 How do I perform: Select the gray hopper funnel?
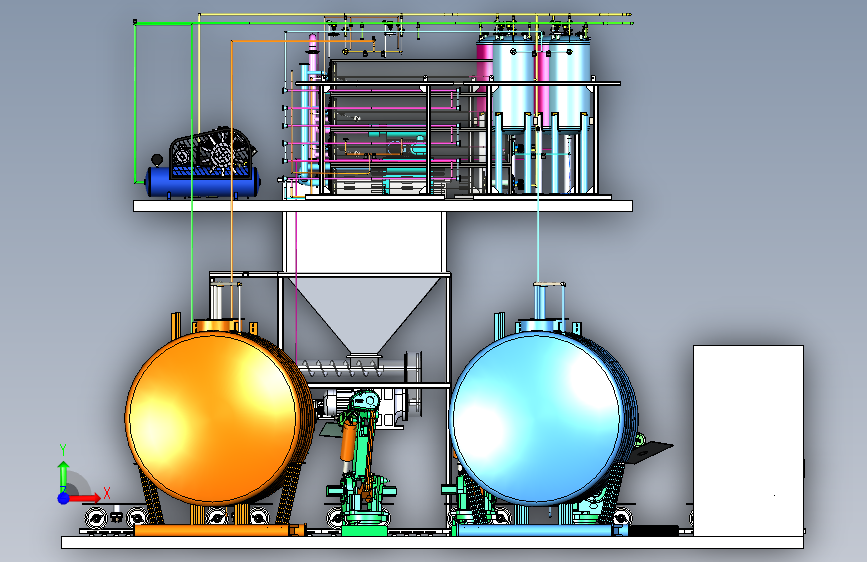[365, 314]
